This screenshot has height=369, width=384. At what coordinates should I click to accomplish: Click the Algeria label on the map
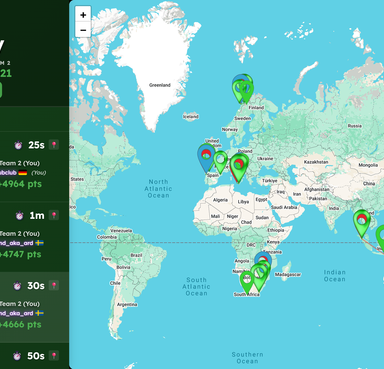click(x=220, y=200)
